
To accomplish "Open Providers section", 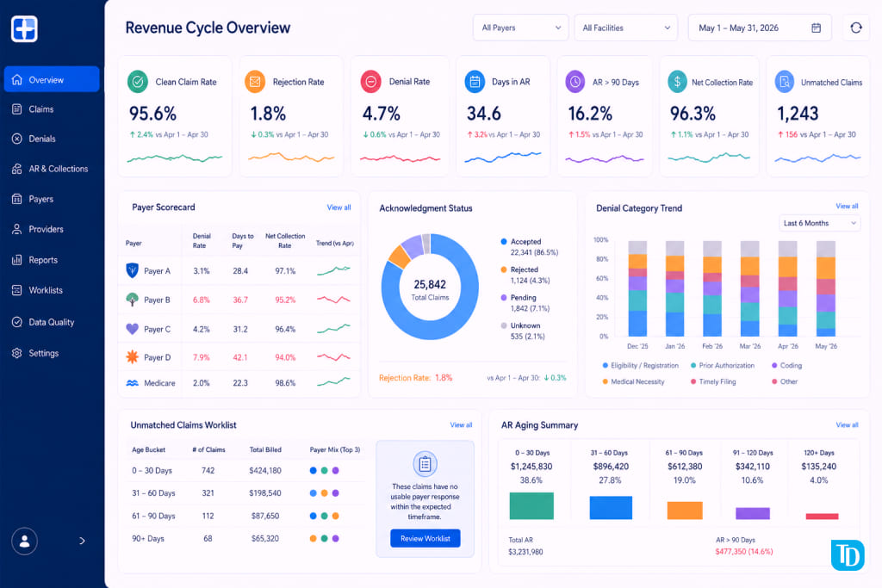I will tap(46, 229).
